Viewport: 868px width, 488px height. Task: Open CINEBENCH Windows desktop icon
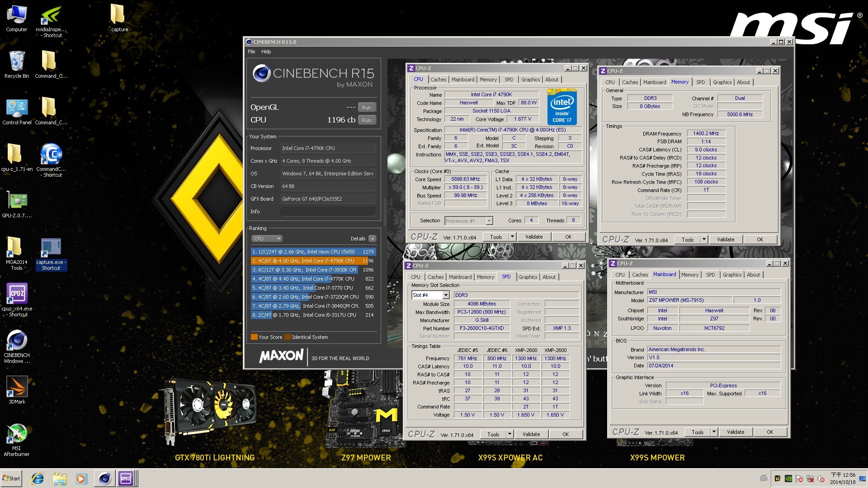point(17,347)
